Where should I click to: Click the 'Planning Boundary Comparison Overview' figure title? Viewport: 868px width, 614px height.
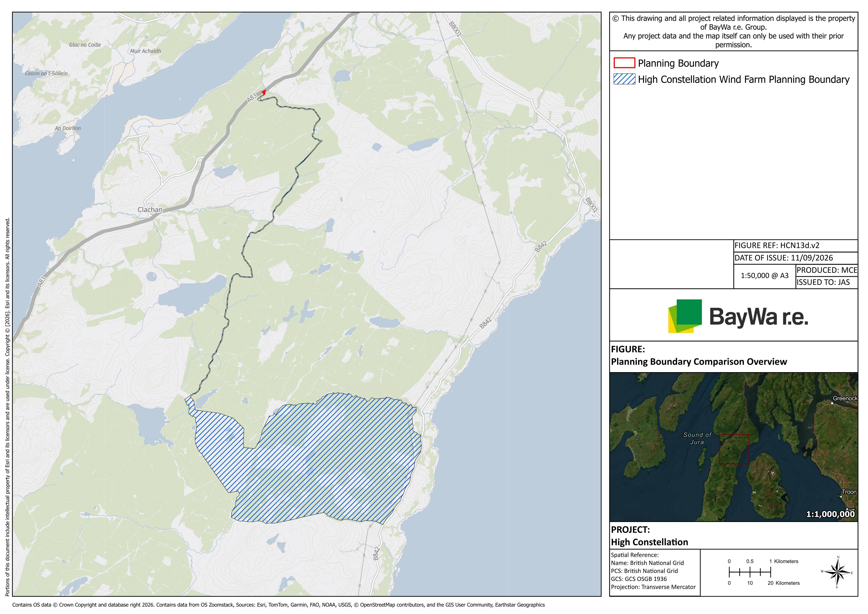[x=699, y=362]
